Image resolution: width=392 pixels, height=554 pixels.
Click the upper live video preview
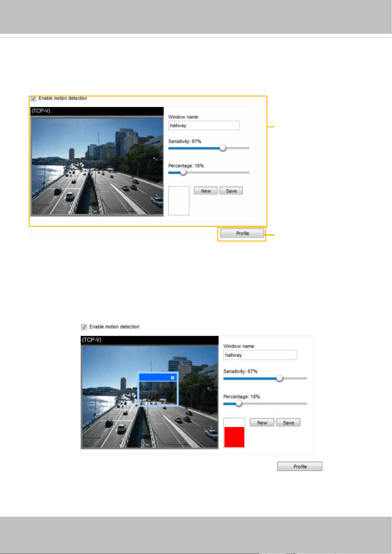(x=97, y=166)
